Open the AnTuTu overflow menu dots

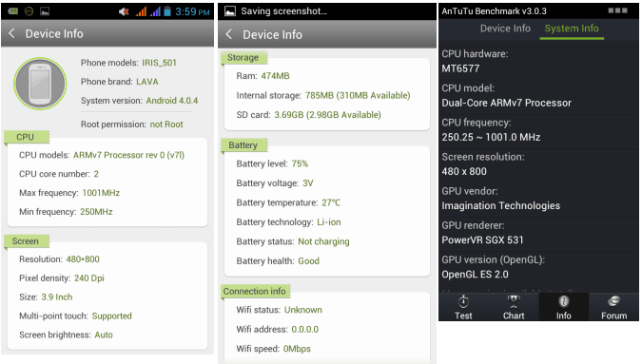tap(617, 10)
